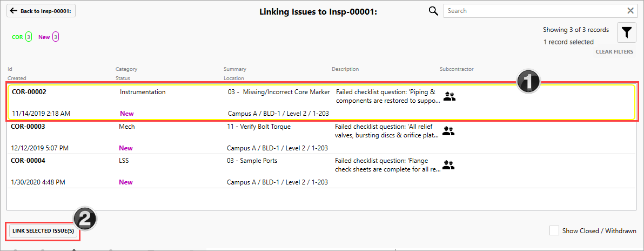Image resolution: width=644 pixels, height=251 pixels.
Task: Sort by the Category column header
Action: [x=126, y=69]
